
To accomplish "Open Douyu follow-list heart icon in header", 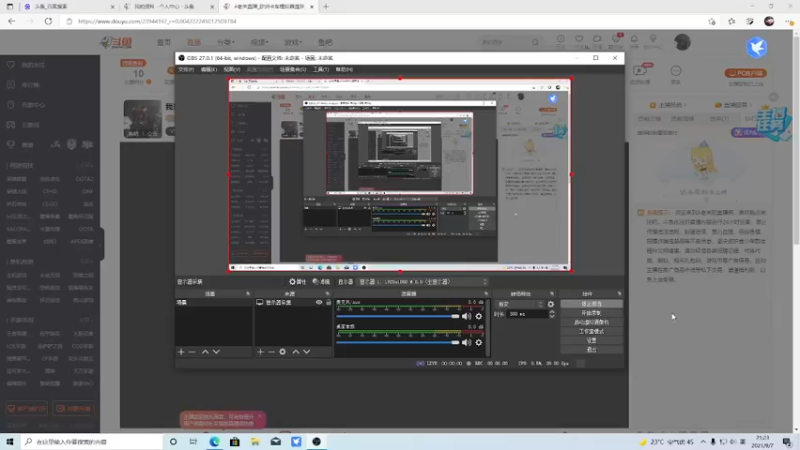I will [x=579, y=39].
